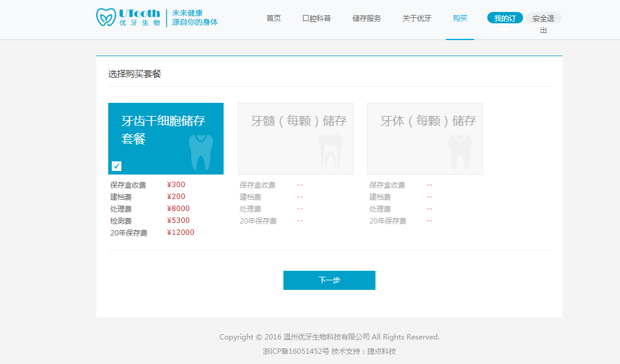
Task: Click the ¥8000 处理费 price
Action: (178, 208)
